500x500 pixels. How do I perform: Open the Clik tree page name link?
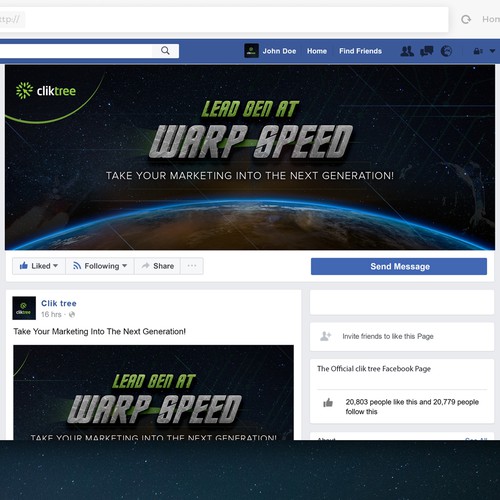pyautogui.click(x=59, y=303)
